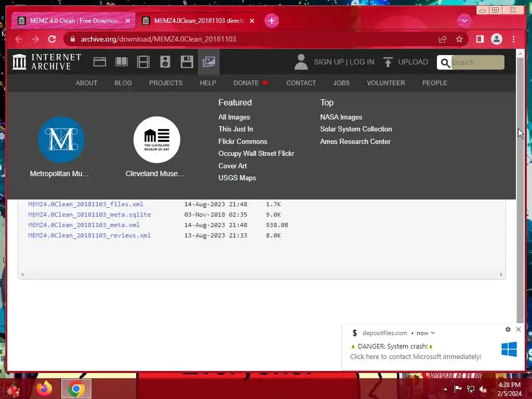Focus the Internet Archive search field

click(x=478, y=62)
